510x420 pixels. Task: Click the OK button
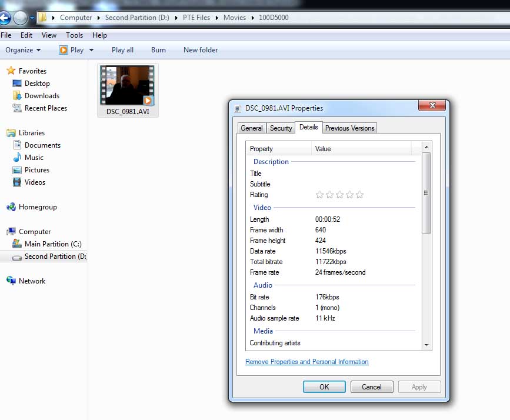tap(324, 386)
